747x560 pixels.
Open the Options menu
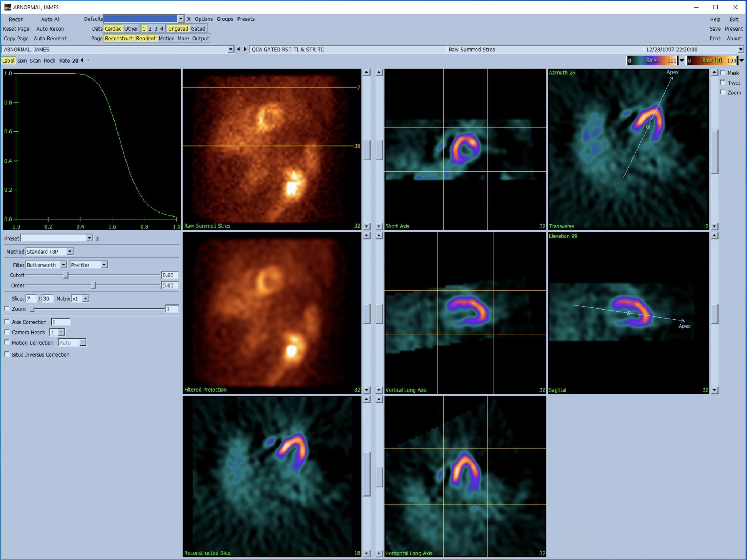pos(203,19)
